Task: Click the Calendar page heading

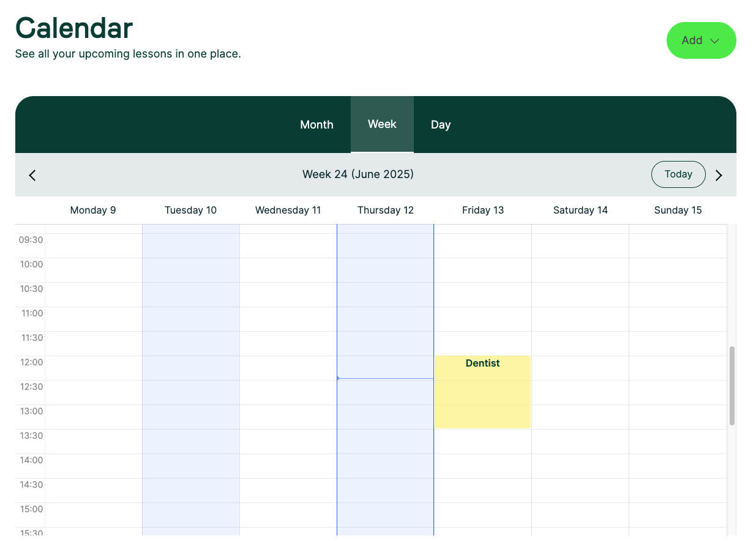Action: (x=74, y=28)
